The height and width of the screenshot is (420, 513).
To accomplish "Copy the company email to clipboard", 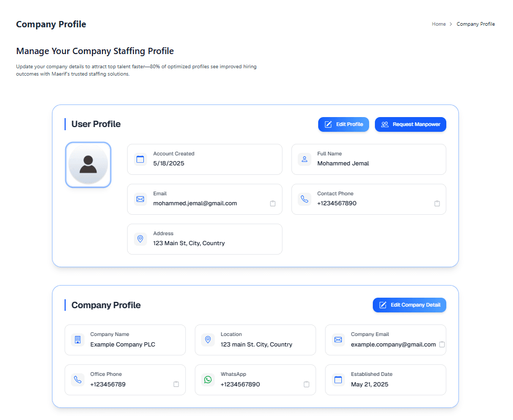I will 442,344.
